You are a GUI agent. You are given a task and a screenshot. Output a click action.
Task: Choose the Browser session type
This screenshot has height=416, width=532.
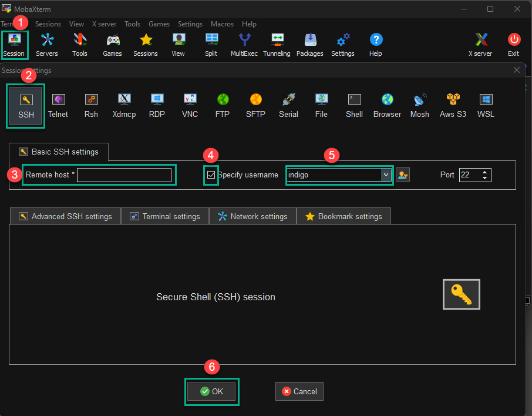pos(387,106)
